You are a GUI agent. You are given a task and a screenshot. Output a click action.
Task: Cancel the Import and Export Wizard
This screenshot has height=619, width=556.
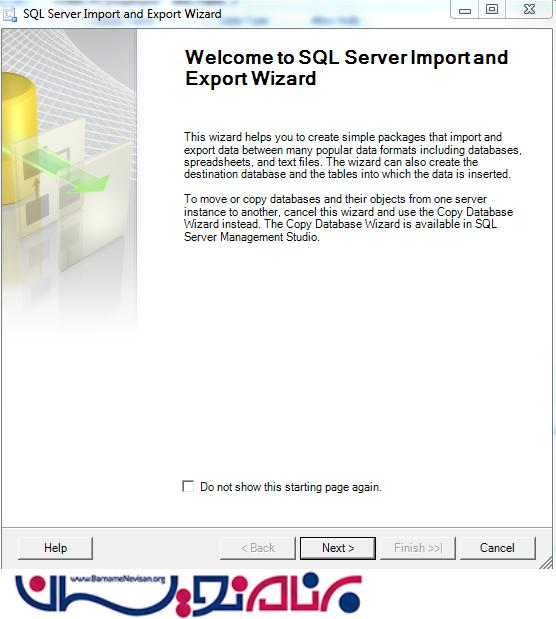click(498, 548)
